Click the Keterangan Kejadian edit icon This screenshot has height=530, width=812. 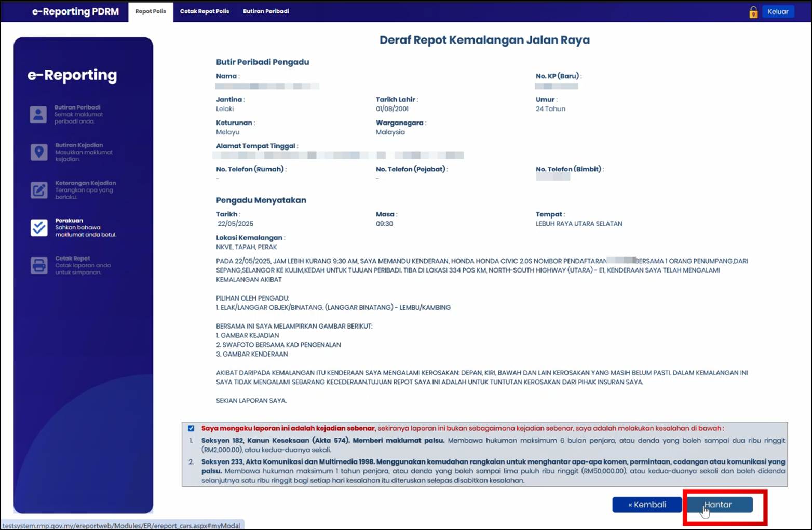tap(38, 190)
